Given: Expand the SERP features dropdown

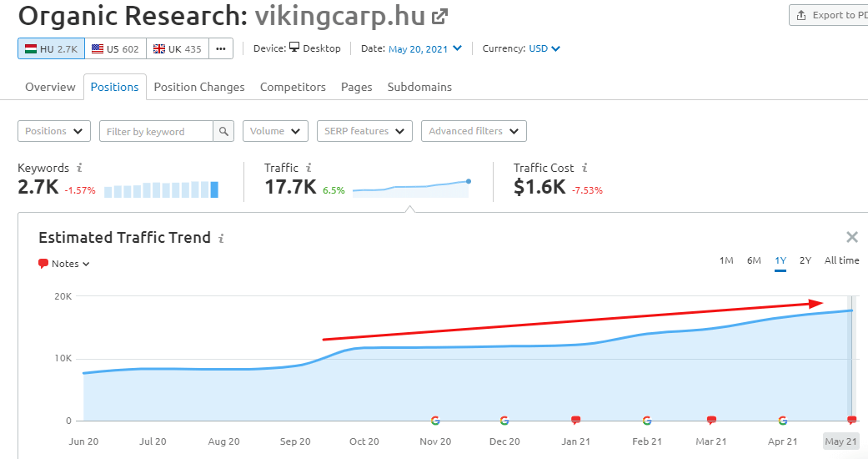Looking at the screenshot, I should pos(364,131).
